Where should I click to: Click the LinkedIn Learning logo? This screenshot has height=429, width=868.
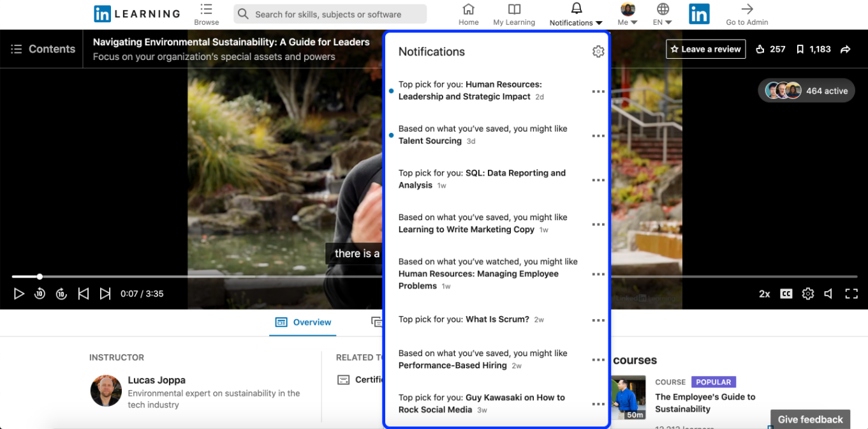(x=136, y=13)
